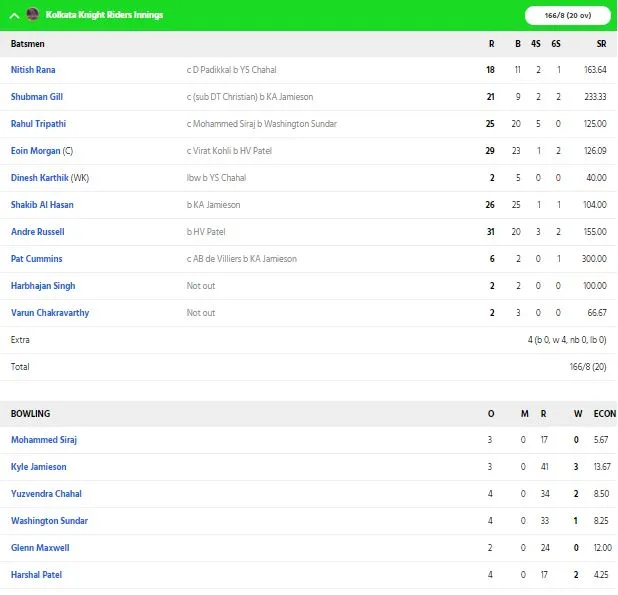Click the total value '166/8 (20)'
The height and width of the screenshot is (595, 618).
click(x=588, y=367)
